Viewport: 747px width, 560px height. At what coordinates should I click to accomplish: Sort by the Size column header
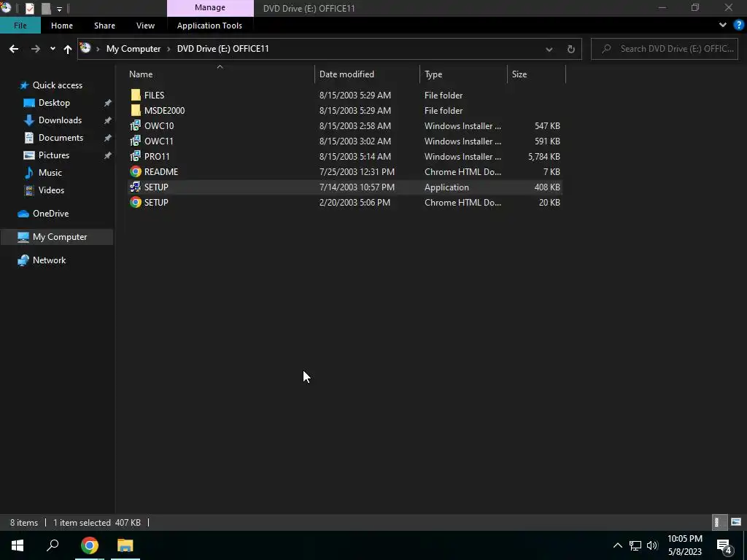tap(536, 74)
